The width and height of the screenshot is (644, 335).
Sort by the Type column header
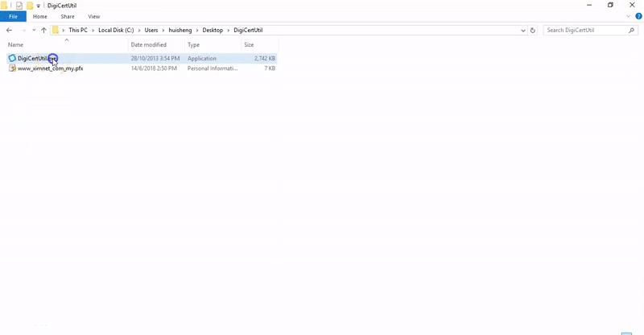click(x=193, y=45)
